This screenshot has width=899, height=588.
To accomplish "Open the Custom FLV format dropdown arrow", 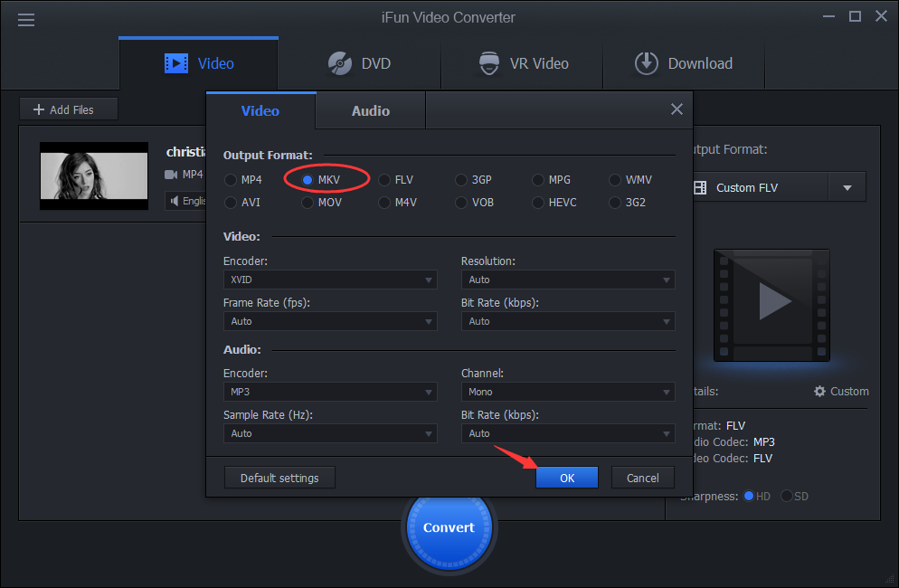I will coord(847,187).
